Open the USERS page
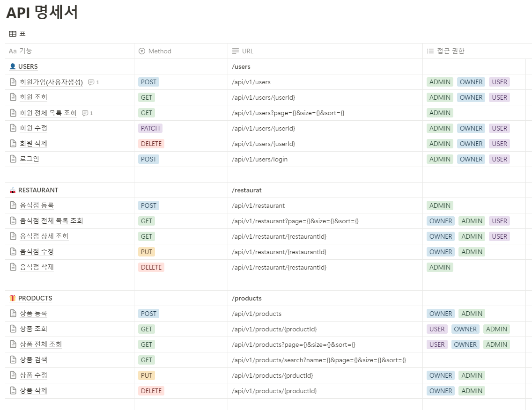 28,66
